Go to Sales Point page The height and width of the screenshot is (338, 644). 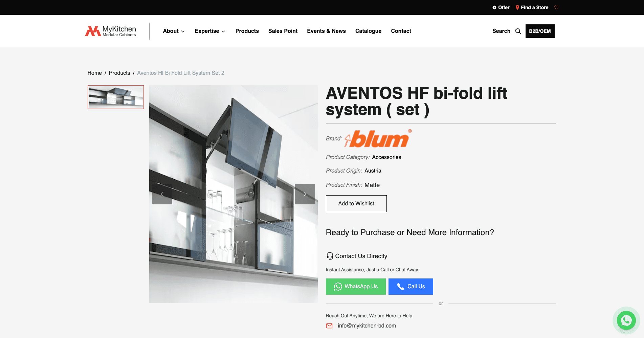(283, 31)
